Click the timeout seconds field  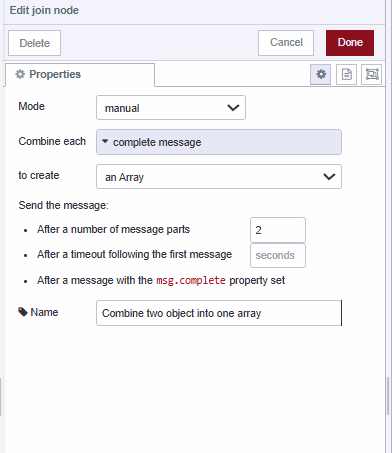click(x=278, y=255)
